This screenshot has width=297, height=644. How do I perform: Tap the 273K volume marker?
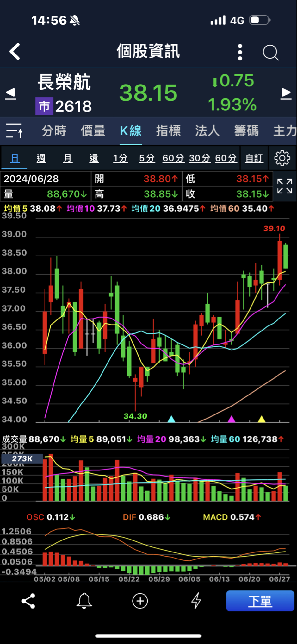point(22,458)
